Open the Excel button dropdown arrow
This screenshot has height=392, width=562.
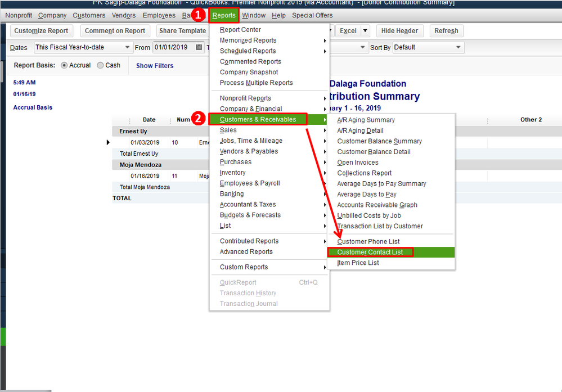[x=365, y=31]
